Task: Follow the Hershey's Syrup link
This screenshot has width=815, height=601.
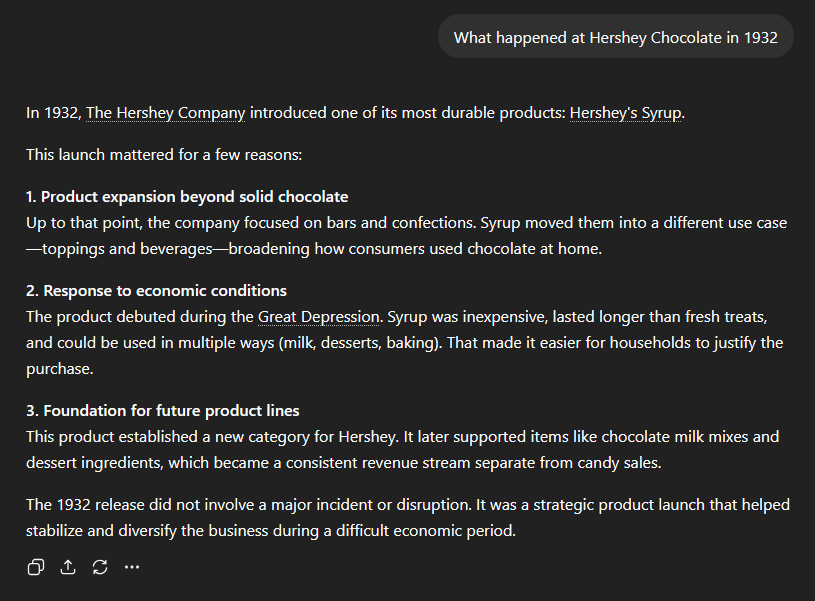Action: (x=625, y=113)
